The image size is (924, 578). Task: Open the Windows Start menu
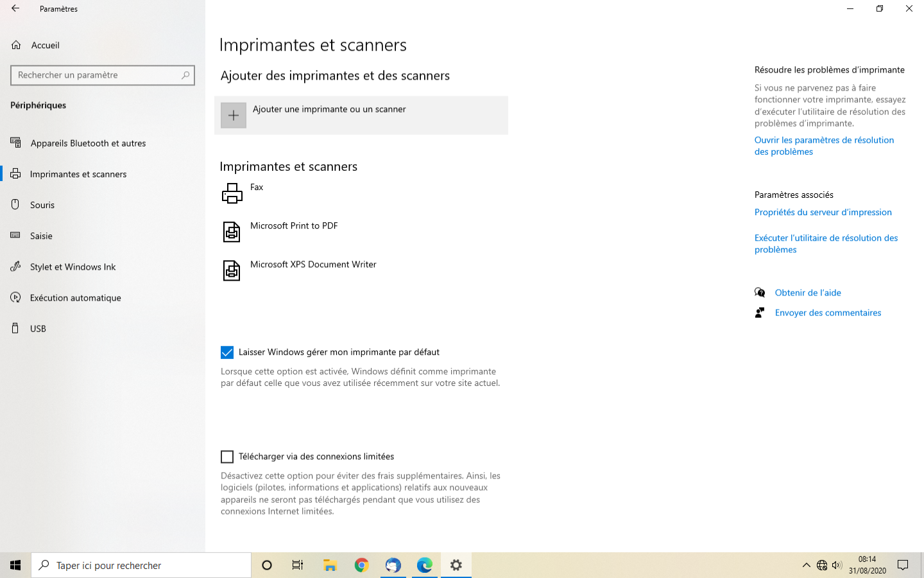click(15, 565)
